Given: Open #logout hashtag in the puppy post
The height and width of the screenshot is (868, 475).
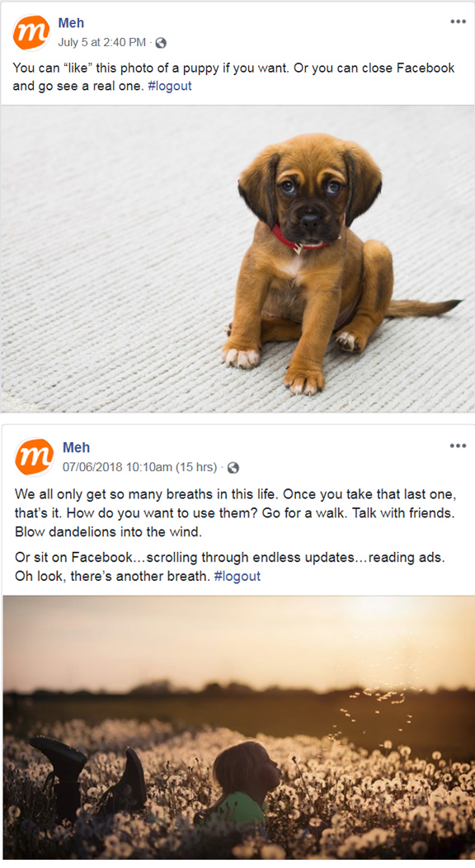Looking at the screenshot, I should click(169, 87).
